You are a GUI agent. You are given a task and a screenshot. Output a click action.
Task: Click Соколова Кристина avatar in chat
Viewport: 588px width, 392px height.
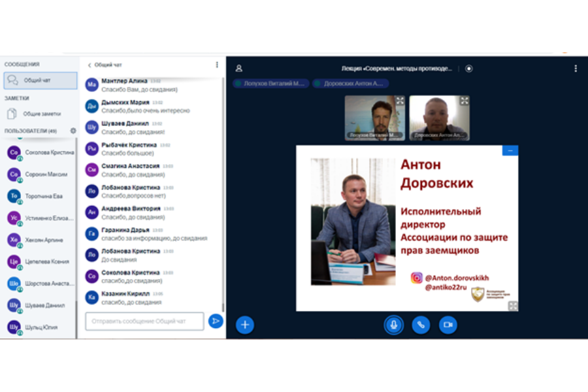92,276
